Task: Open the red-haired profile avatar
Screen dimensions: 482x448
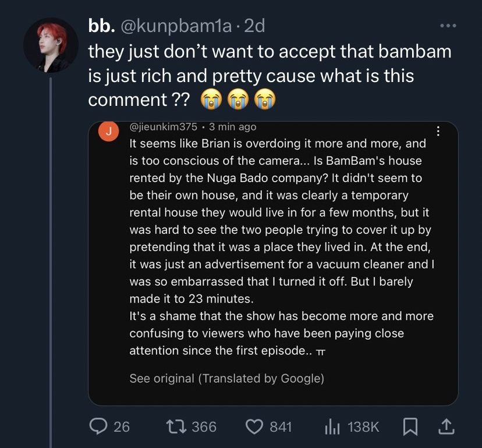Action: [51, 45]
